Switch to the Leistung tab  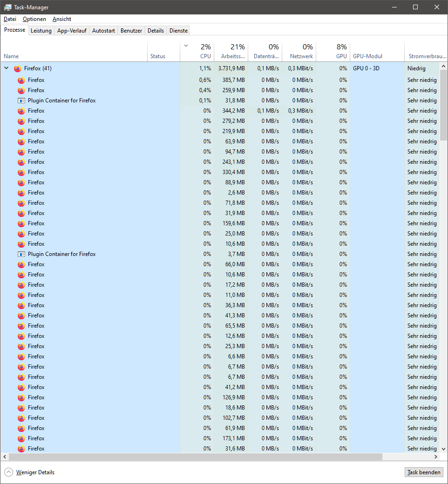coord(41,31)
